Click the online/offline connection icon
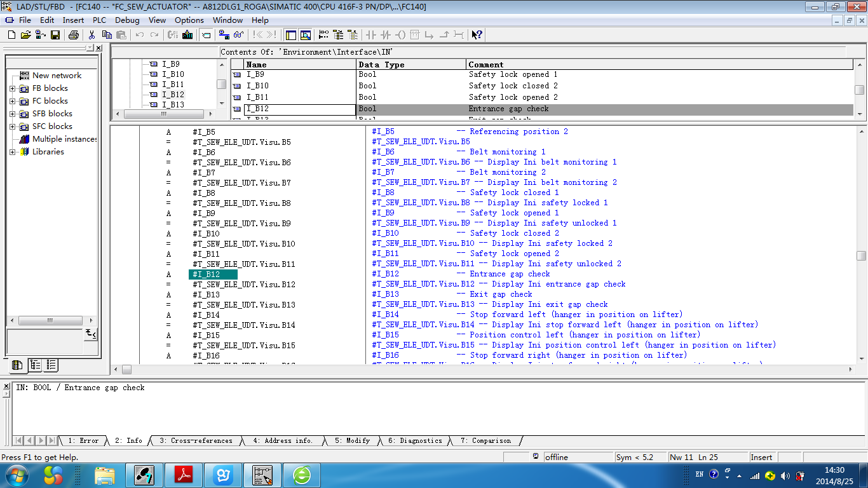The width and height of the screenshot is (868, 488). tap(224, 35)
